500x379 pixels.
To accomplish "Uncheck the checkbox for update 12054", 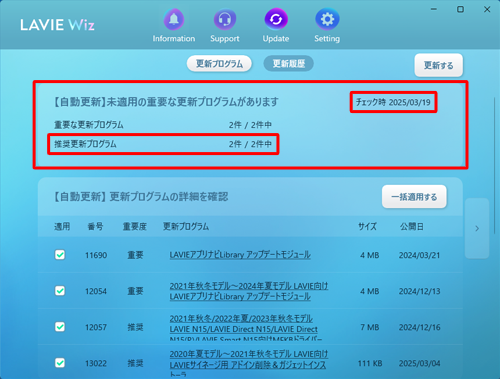I will coord(60,291).
